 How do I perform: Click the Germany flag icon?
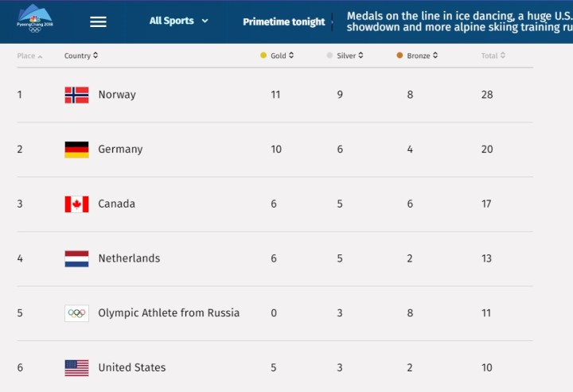[76, 149]
